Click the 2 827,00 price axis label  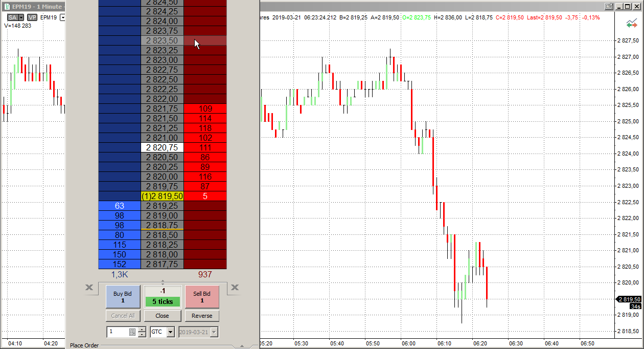(x=629, y=57)
